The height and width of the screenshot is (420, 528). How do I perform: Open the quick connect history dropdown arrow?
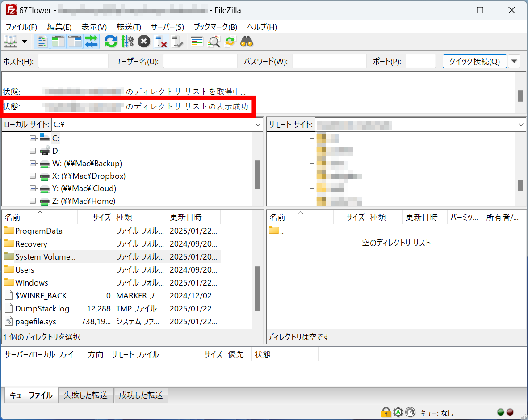click(514, 61)
